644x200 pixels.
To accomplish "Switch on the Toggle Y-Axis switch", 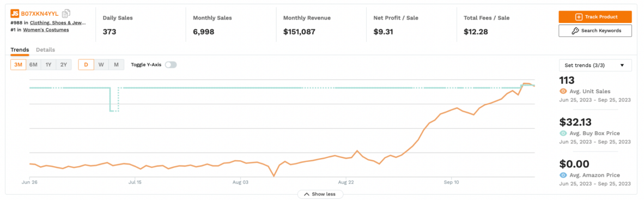I will 171,64.
